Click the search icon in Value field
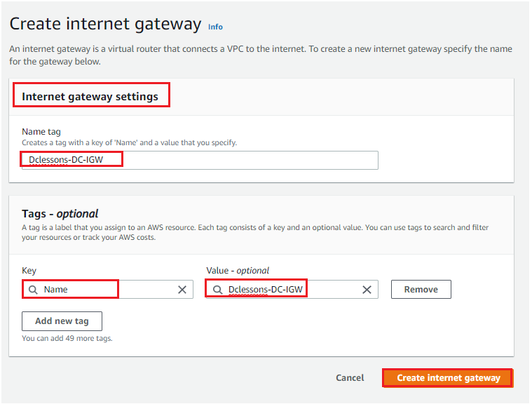Viewport: 532px width, 404px height. [x=217, y=290]
